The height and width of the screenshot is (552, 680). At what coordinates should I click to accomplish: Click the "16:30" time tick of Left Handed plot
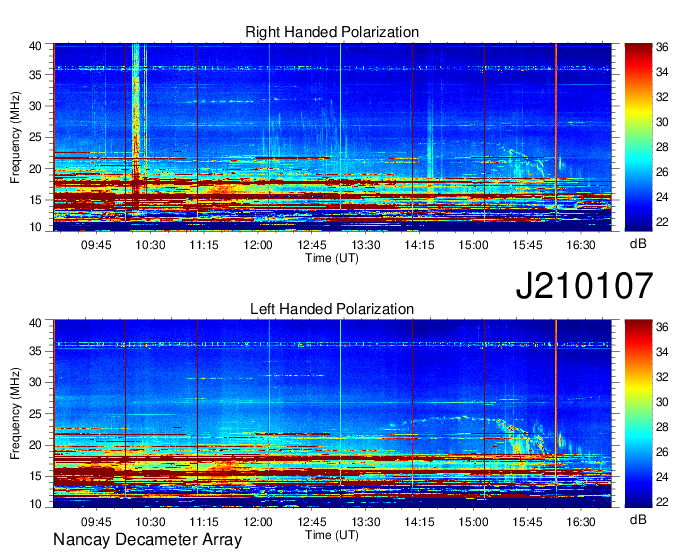[581, 522]
